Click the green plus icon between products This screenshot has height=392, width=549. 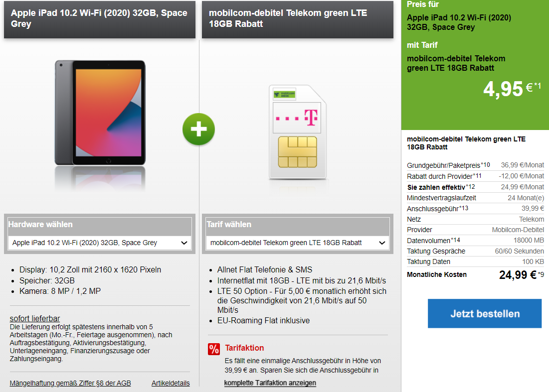click(198, 129)
